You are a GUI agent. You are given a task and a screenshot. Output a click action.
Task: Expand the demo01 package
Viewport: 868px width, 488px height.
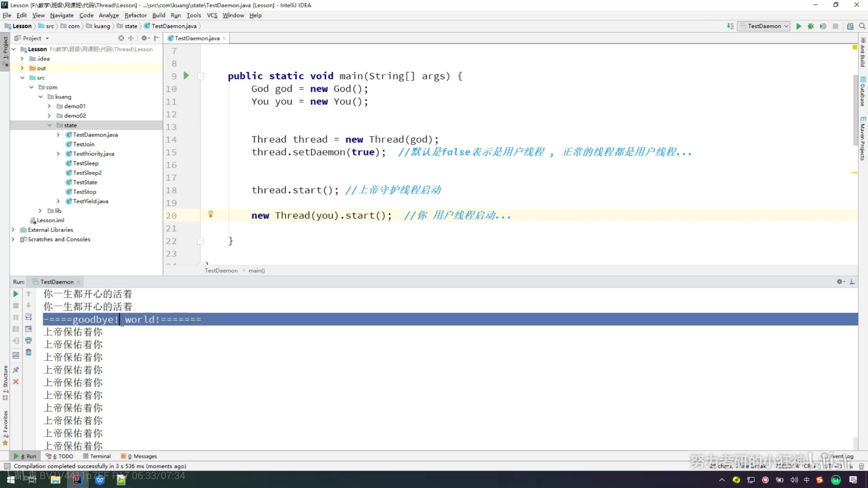(x=49, y=106)
